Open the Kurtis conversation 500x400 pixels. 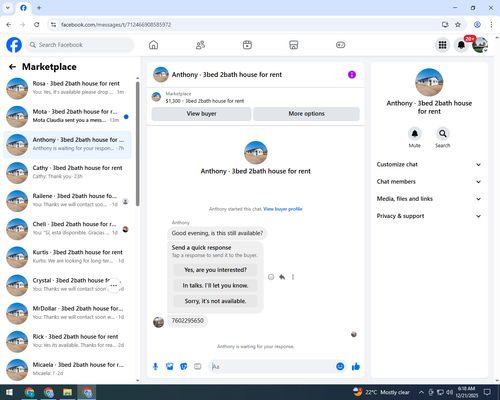(x=67, y=257)
